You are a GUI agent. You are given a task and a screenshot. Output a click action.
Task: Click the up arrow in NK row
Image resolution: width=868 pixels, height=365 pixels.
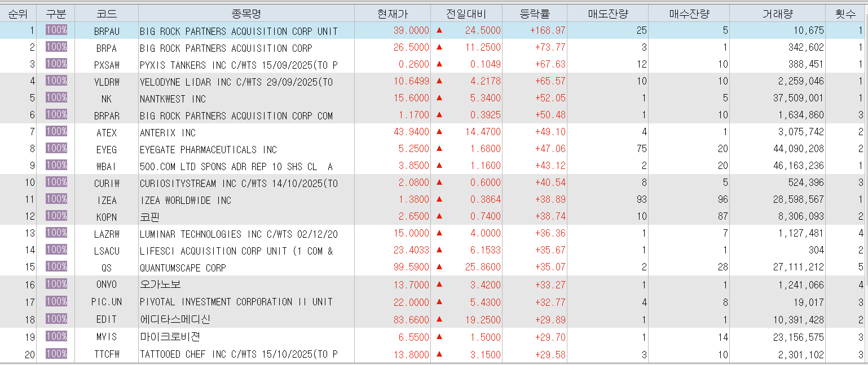coord(439,98)
